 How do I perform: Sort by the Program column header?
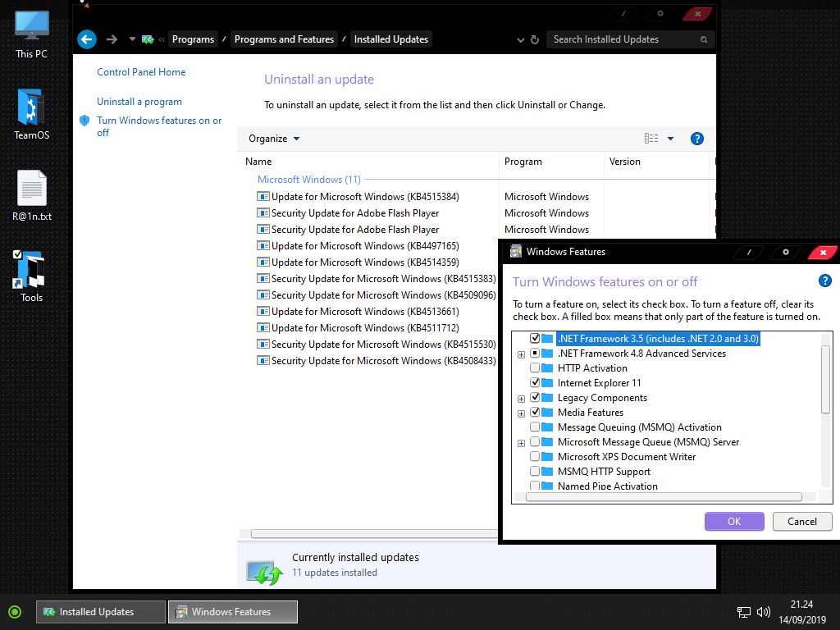[551, 162]
